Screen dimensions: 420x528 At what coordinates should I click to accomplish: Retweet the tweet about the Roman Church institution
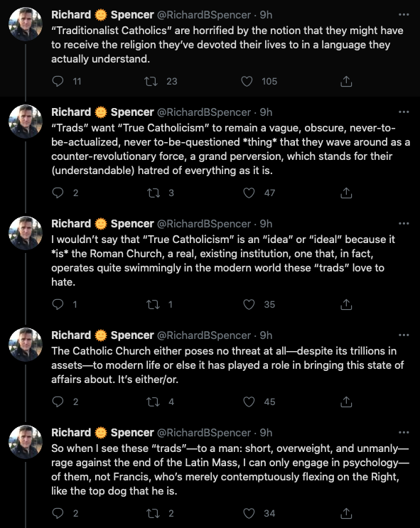click(154, 304)
